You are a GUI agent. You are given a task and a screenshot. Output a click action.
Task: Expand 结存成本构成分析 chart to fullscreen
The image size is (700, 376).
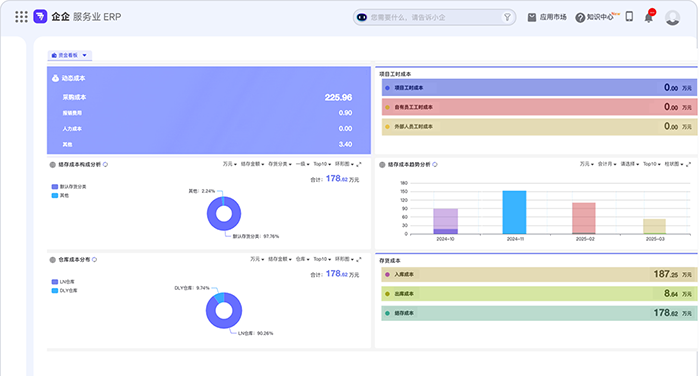coord(358,164)
